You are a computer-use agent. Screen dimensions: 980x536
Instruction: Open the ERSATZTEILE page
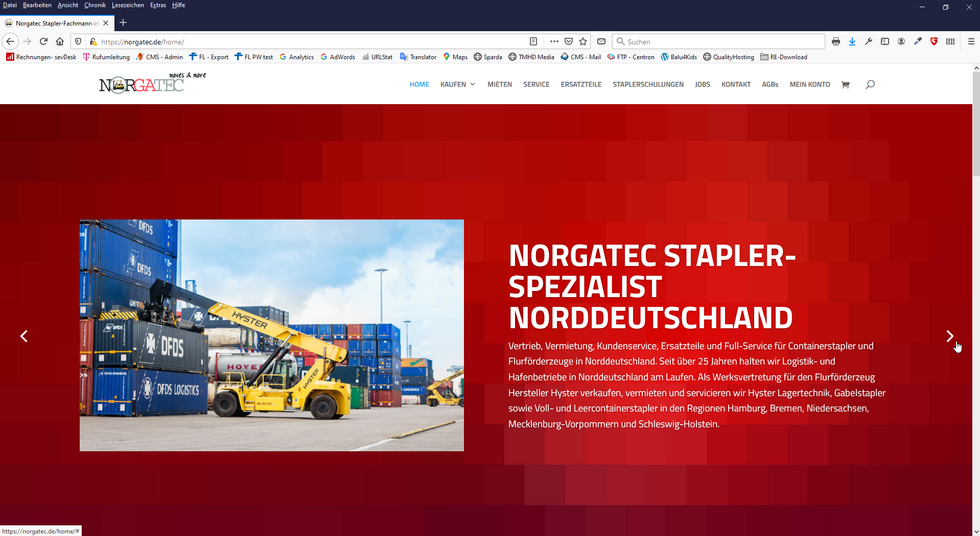tap(581, 84)
